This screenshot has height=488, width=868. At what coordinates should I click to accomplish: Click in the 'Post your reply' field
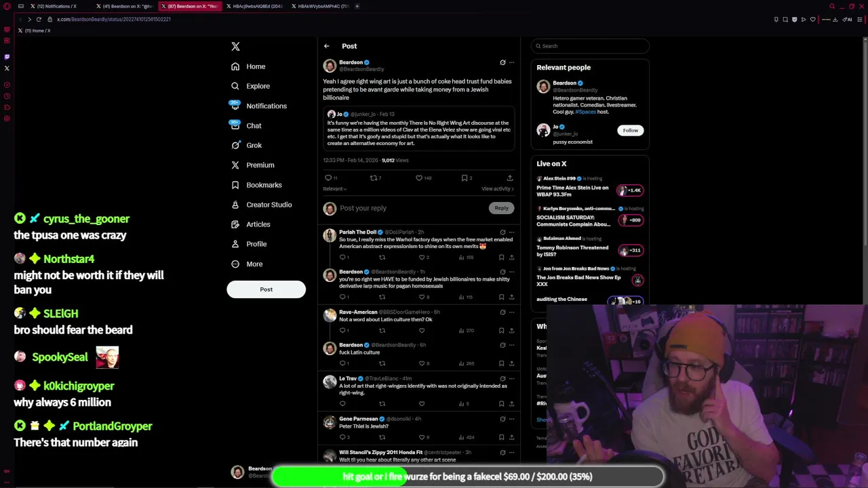412,208
